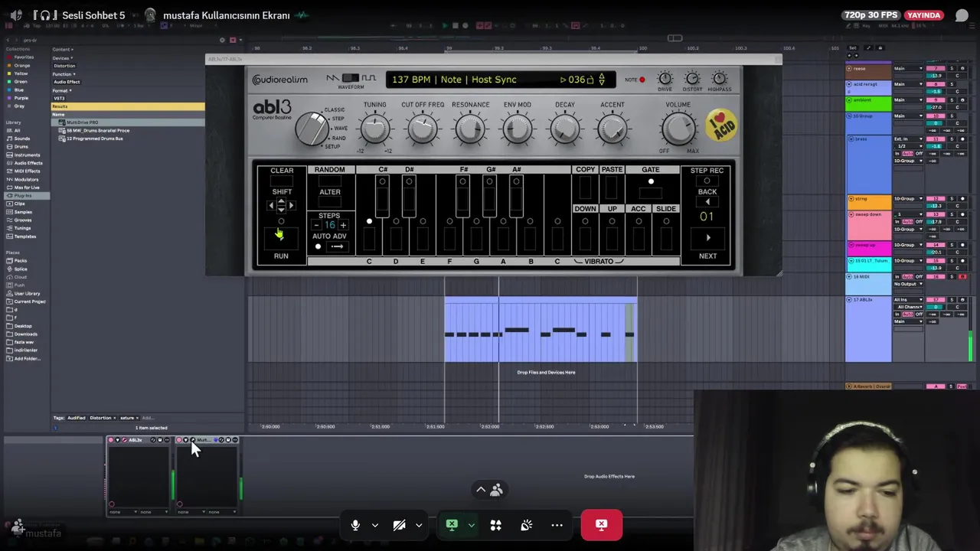Image resolution: width=980 pixels, height=551 pixels.
Task: Increase steps with the plus button
Action: coord(343,225)
